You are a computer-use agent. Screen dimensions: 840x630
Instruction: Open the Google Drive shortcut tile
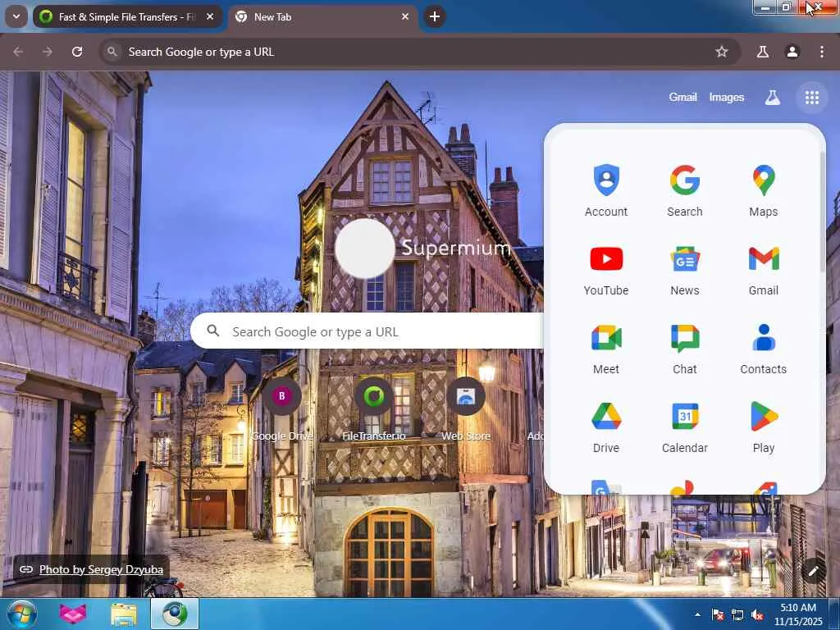pos(282,409)
